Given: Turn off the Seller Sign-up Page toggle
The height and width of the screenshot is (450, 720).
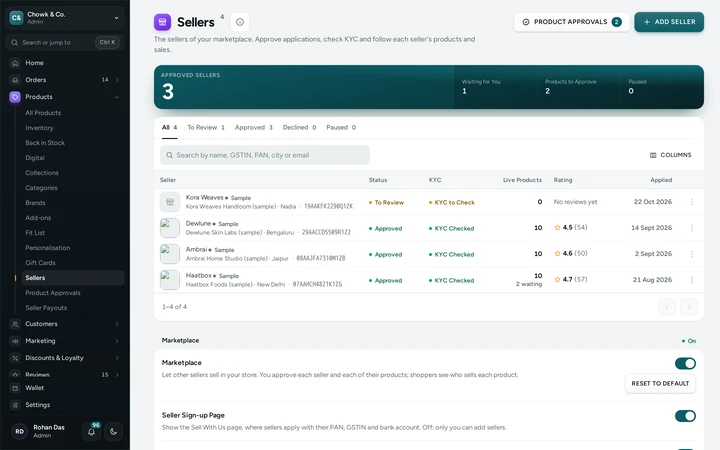Looking at the screenshot, I should pos(685,416).
